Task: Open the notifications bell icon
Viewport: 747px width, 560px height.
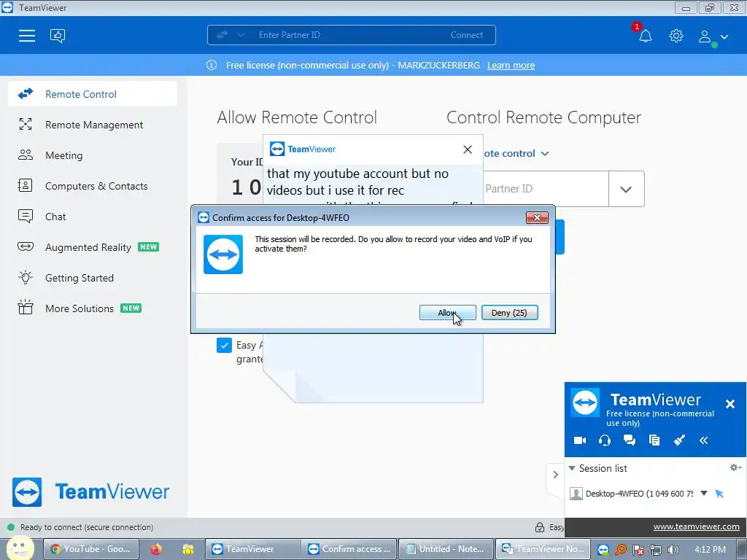Action: point(645,36)
